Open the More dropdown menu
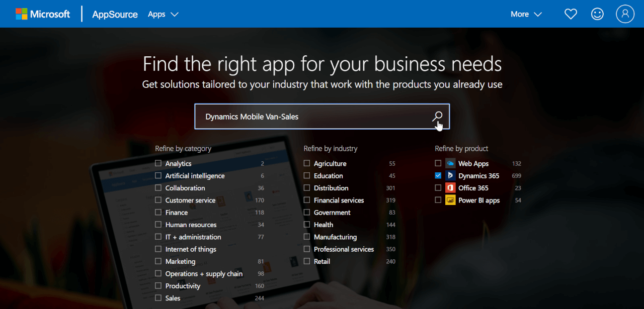This screenshot has width=644, height=309. point(526,14)
